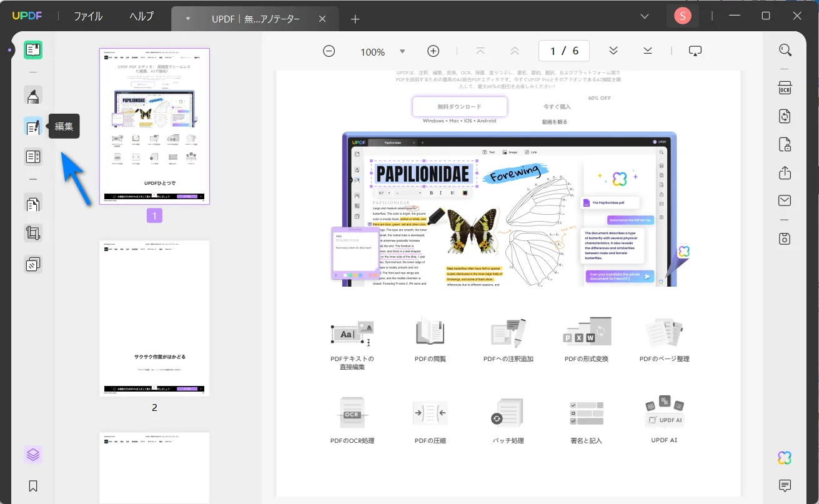
Task: Open the ヘルプ menu
Action: 141,17
